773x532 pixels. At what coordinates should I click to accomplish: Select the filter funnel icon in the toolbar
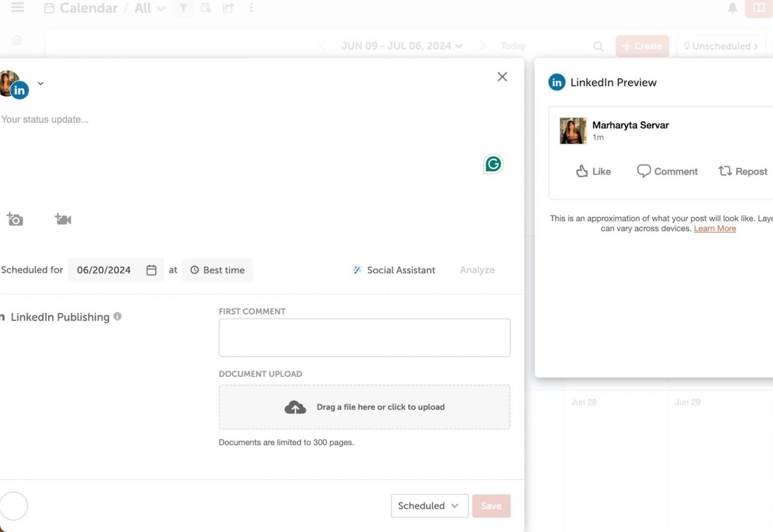[x=183, y=8]
